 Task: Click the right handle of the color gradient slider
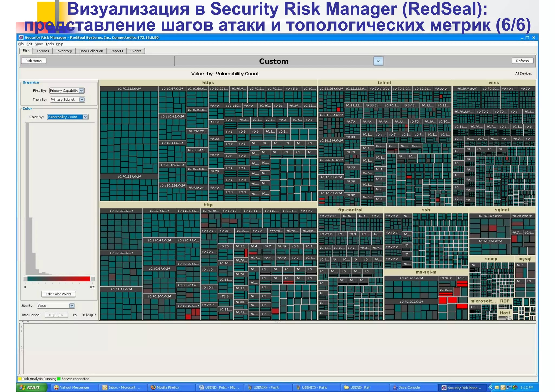click(92, 279)
